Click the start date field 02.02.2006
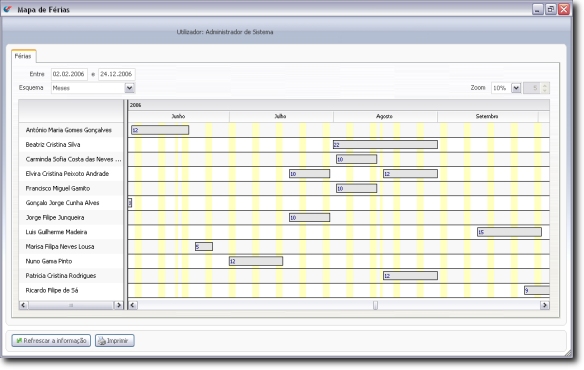This screenshot has height=370, width=584. coord(69,74)
